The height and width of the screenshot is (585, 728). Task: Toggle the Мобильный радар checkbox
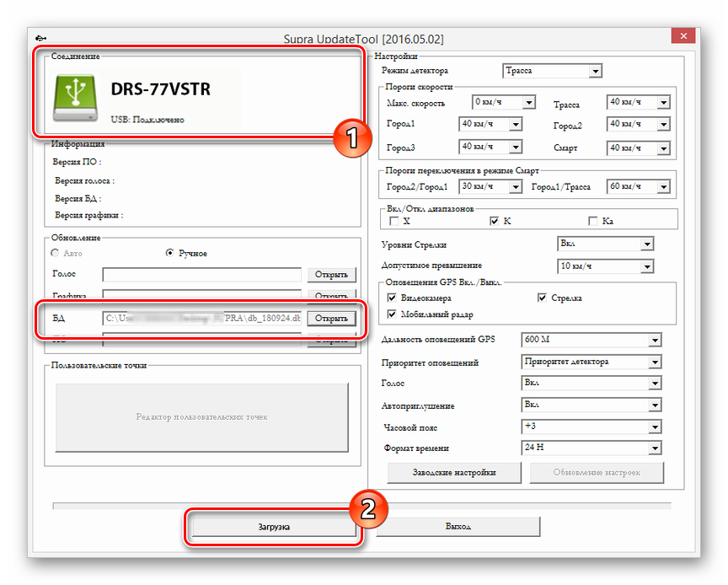click(x=392, y=314)
